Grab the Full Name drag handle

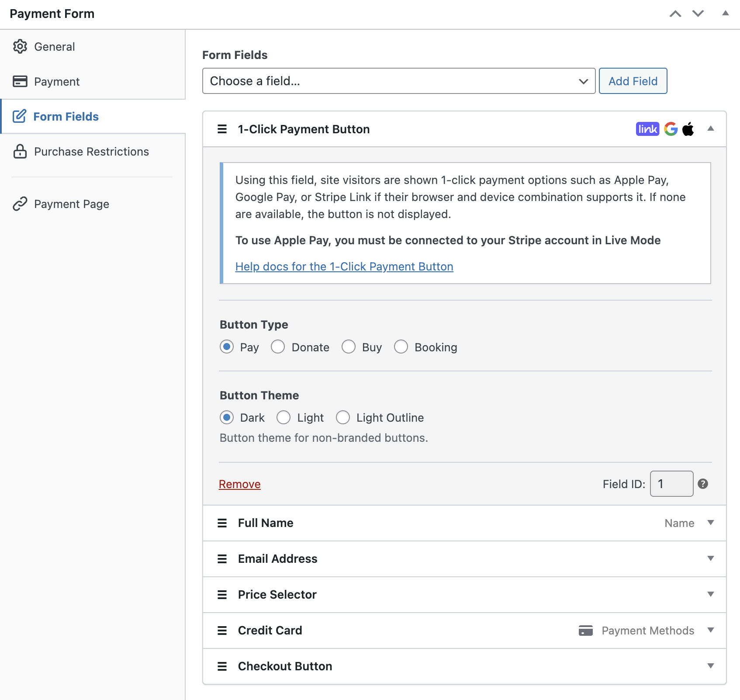pos(222,523)
